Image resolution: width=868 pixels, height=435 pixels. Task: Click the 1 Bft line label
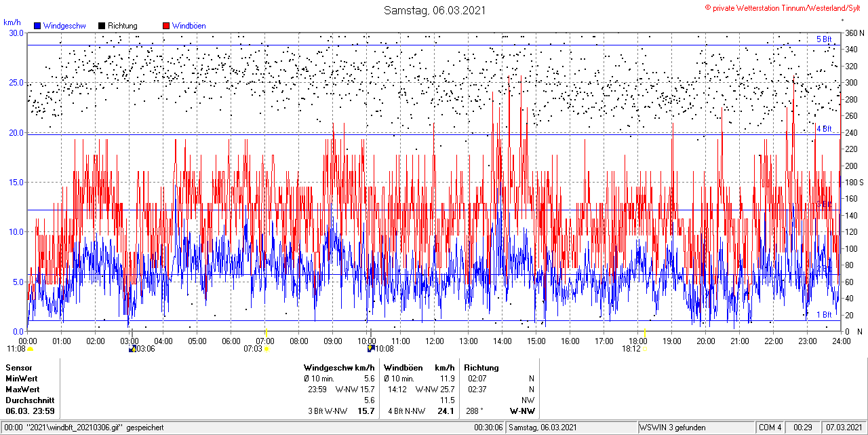pyautogui.click(x=824, y=315)
